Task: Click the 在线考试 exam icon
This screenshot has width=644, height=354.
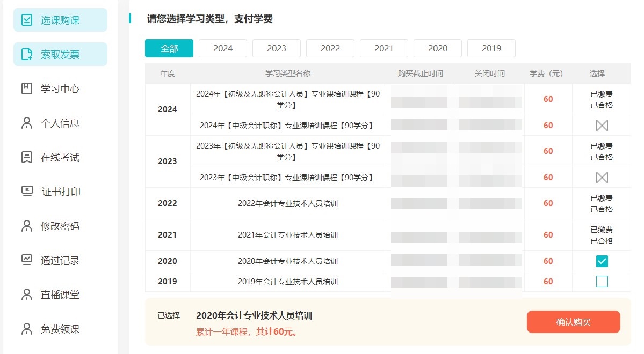Action: click(x=26, y=157)
